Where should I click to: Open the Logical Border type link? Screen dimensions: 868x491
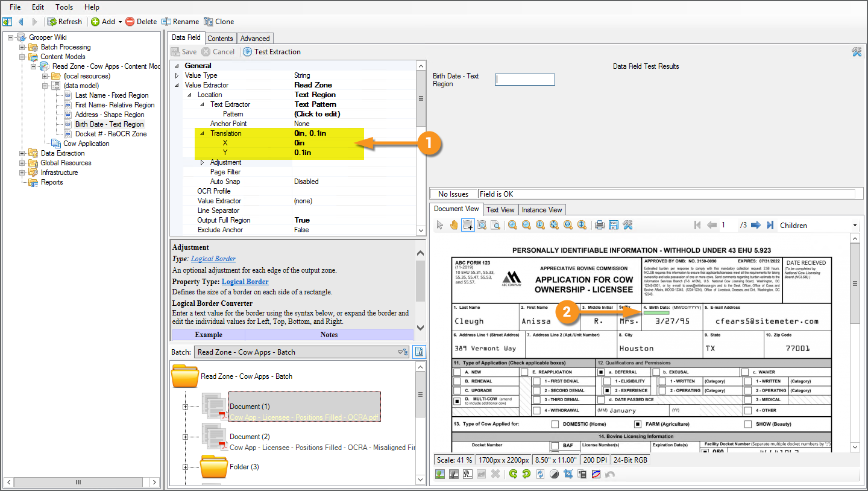(213, 259)
